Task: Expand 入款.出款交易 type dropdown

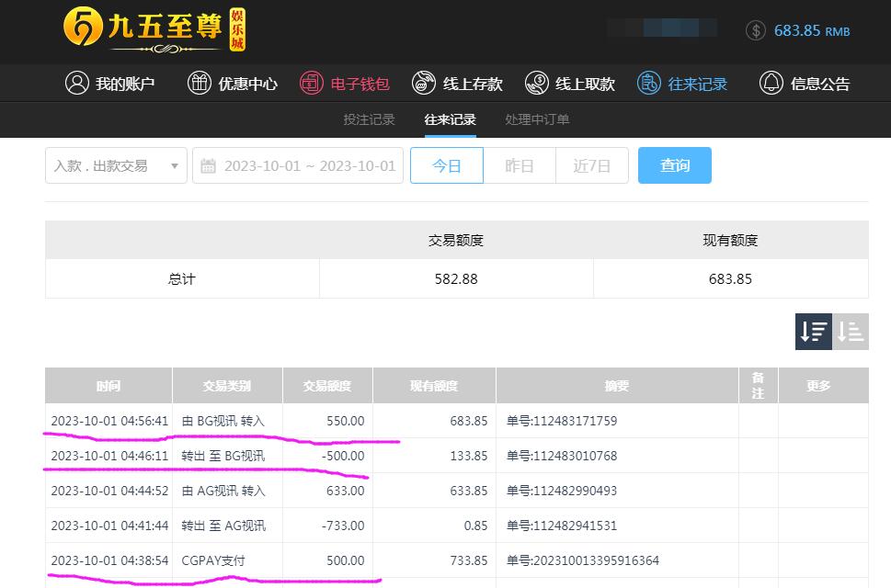Action: 116,165
